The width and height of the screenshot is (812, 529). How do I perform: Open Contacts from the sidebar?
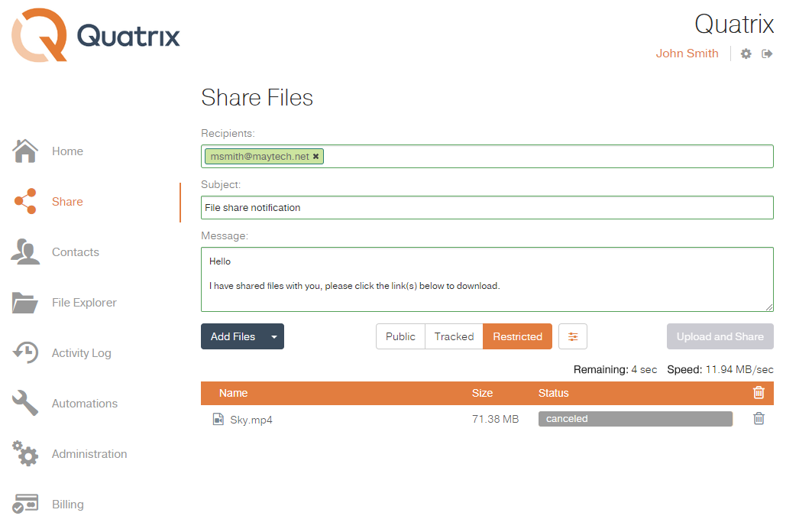[x=76, y=252]
